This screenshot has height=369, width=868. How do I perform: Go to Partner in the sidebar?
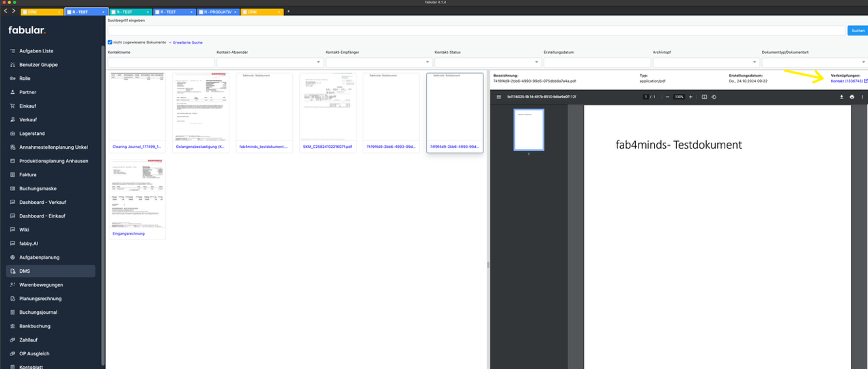(x=51, y=92)
